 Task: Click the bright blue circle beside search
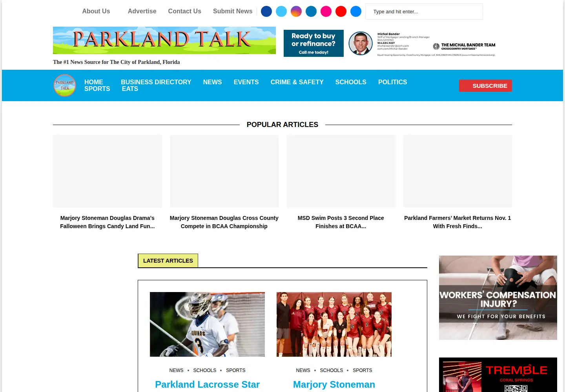click(356, 11)
